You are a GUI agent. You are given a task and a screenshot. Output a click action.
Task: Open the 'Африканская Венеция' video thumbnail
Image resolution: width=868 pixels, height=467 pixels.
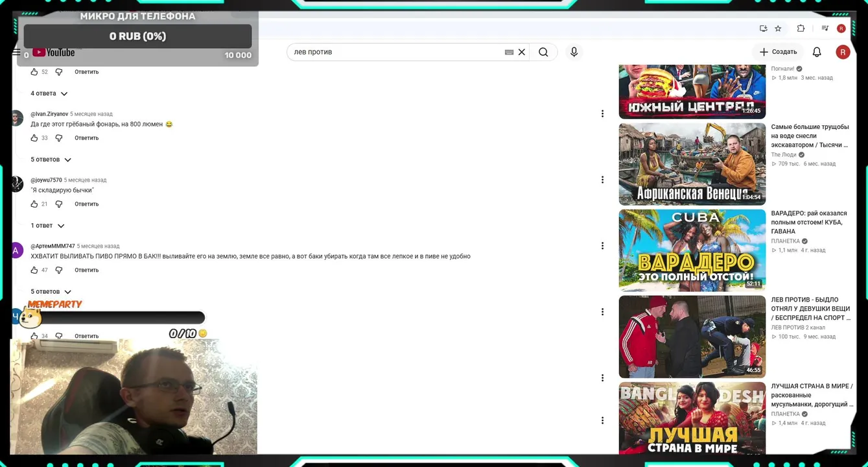coord(692,164)
